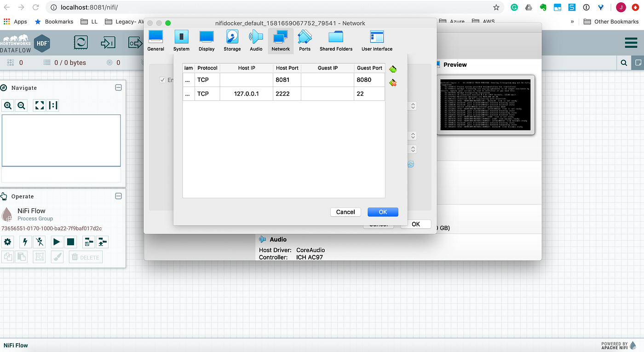This screenshot has width=644, height=352.
Task: Add a new port forwarding rule
Action: 393,69
